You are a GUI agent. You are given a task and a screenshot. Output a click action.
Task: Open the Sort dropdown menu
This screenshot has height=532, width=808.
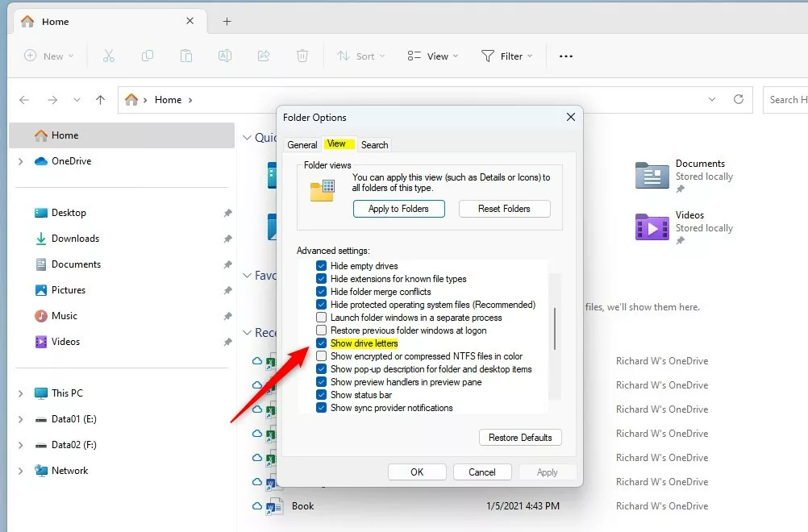coord(360,56)
